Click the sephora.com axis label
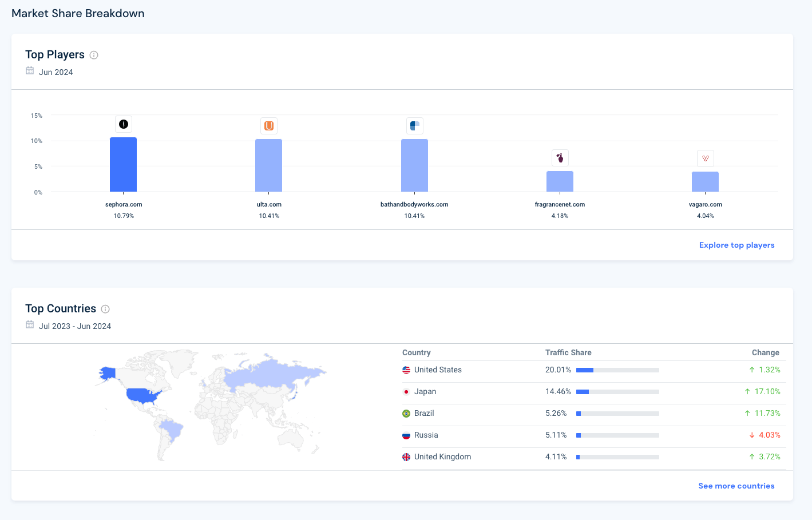 click(124, 204)
